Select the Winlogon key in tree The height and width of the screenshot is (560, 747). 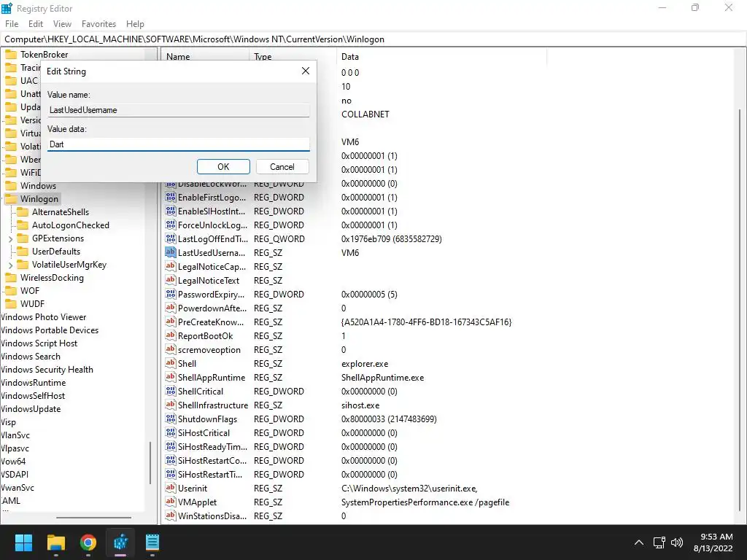(x=39, y=198)
